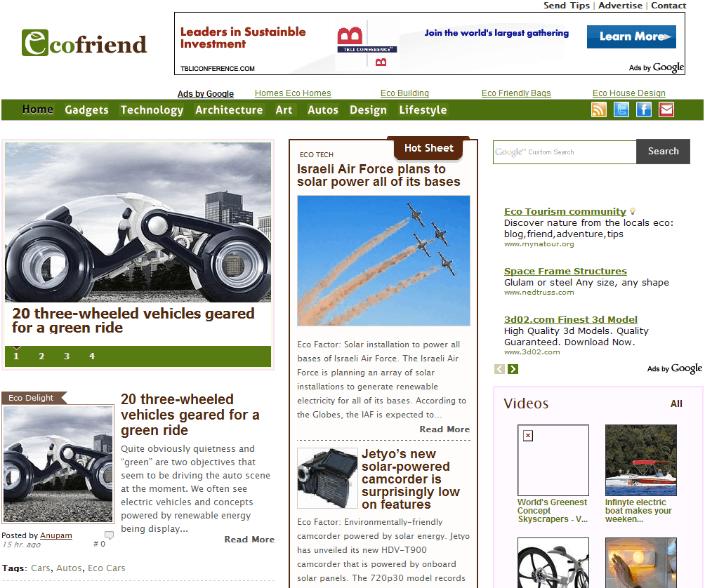The height and width of the screenshot is (588, 705).
Task: Click the RSS feed icon
Action: tap(599, 109)
